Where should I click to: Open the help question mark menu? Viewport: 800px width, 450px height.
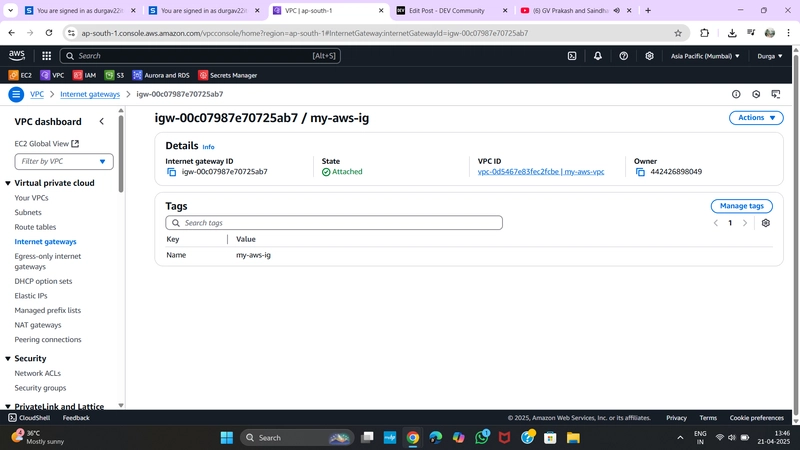623,56
